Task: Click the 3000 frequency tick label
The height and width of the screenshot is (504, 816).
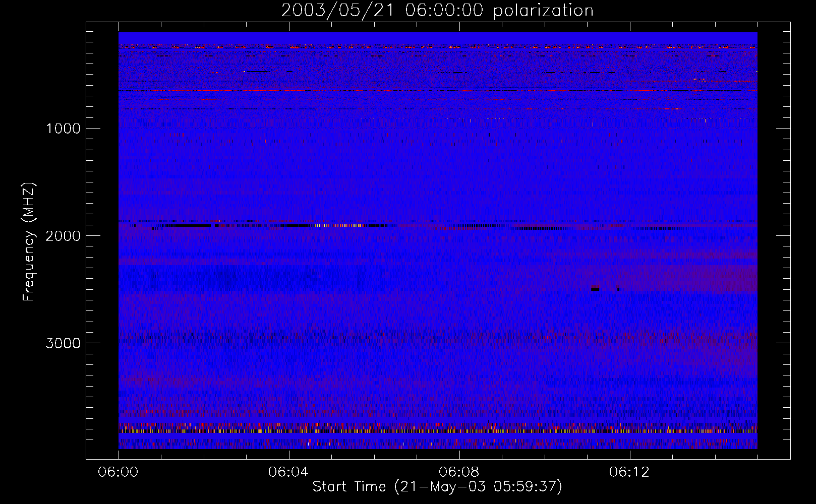Action: tap(63, 343)
